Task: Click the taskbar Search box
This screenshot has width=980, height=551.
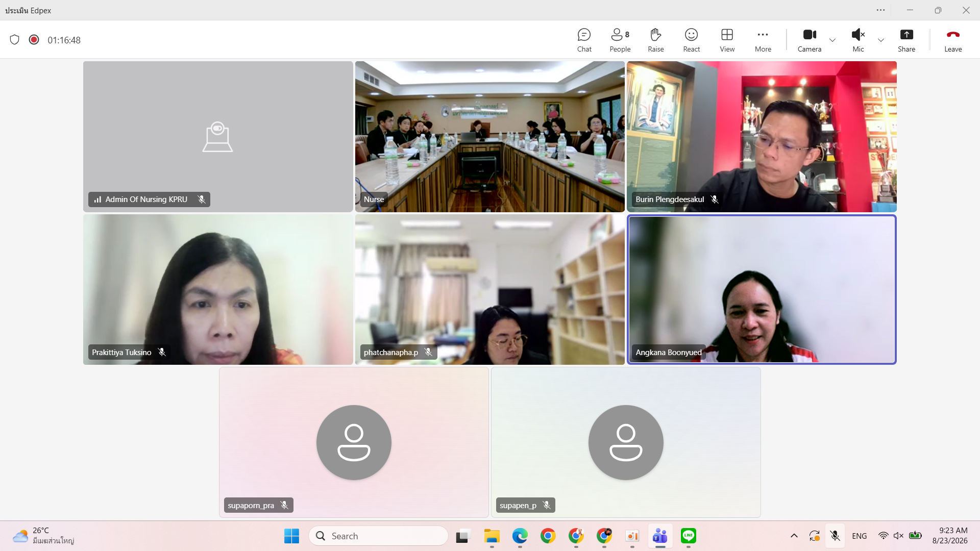Action: coord(378,536)
